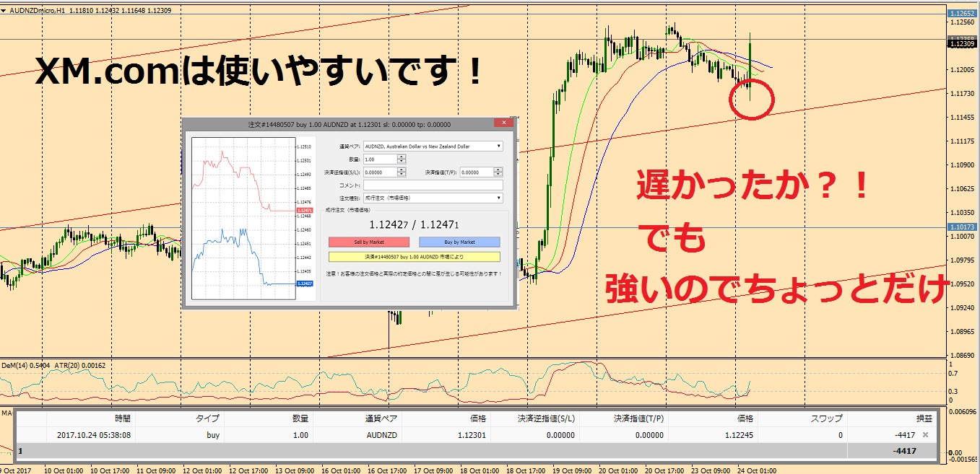Viewport: 980px width, 474px height.
Task: Click the 1.12309 current price label on axis
Action: pyautogui.click(x=963, y=44)
